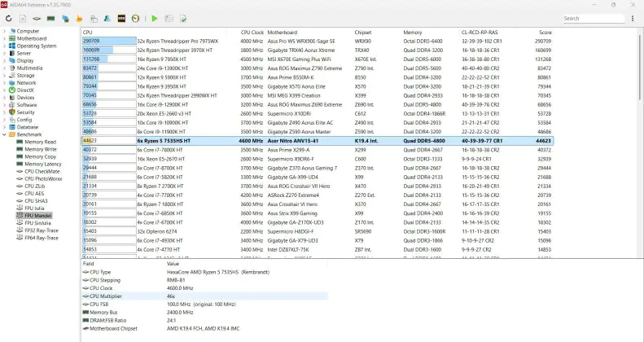Open the three-dot menu beside Search

[x=633, y=19]
